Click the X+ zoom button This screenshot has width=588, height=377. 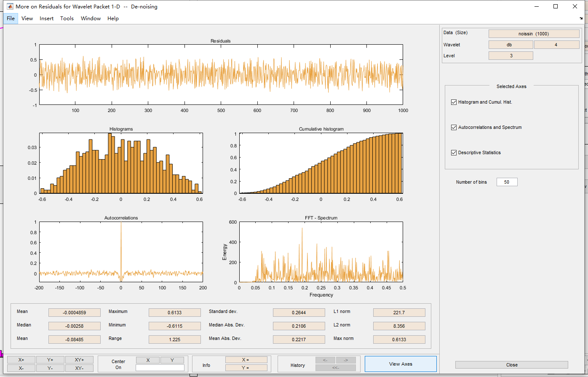[21, 360]
